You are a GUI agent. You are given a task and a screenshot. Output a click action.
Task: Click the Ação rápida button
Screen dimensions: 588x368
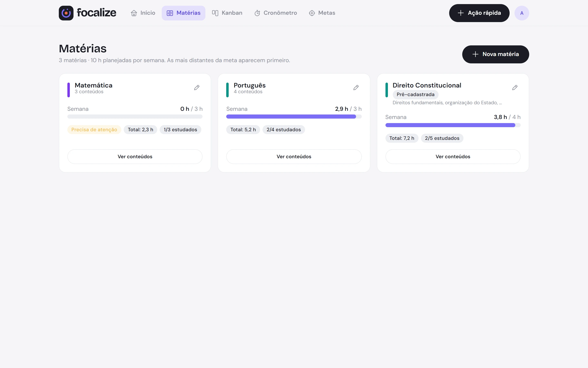pos(479,13)
